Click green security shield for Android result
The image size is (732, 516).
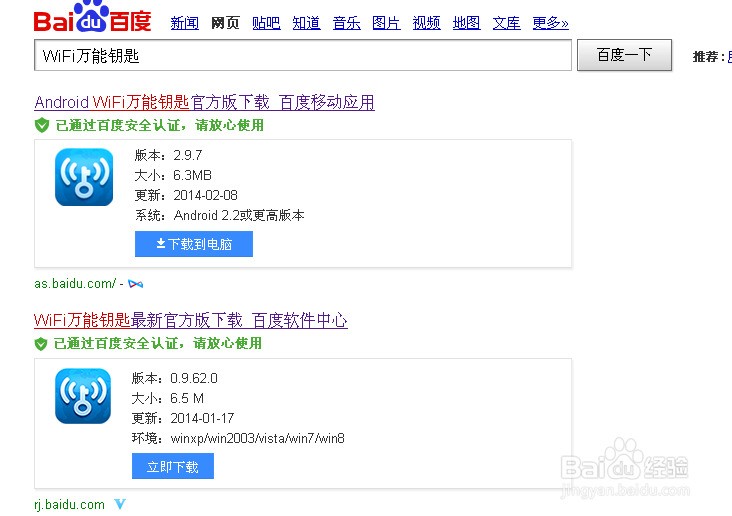click(42, 125)
